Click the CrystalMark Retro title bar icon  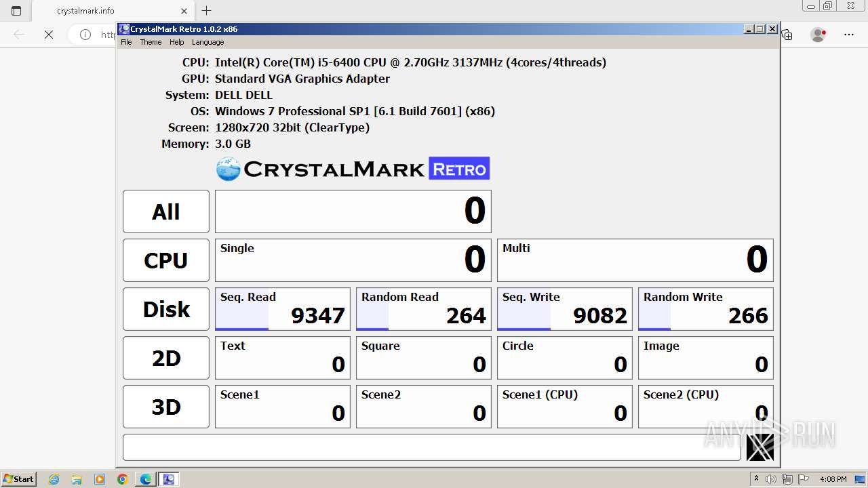[x=124, y=29]
